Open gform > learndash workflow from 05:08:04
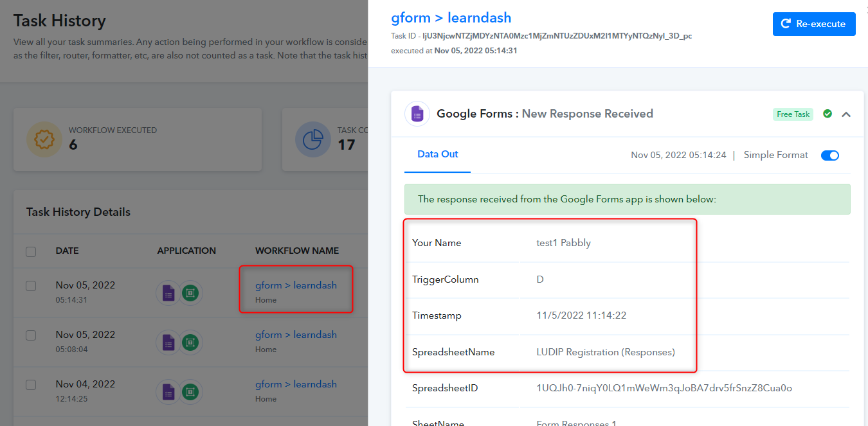The width and height of the screenshot is (868, 426). pyautogui.click(x=296, y=335)
